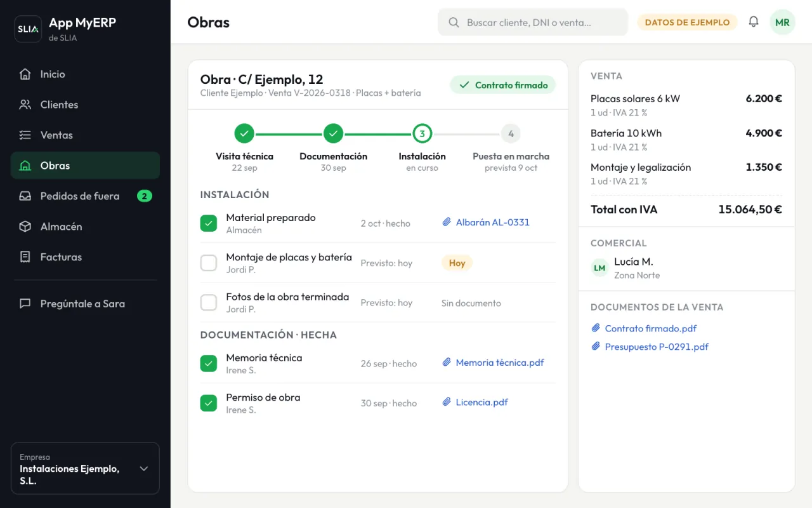Click the SLIA logo icon

tap(28, 29)
